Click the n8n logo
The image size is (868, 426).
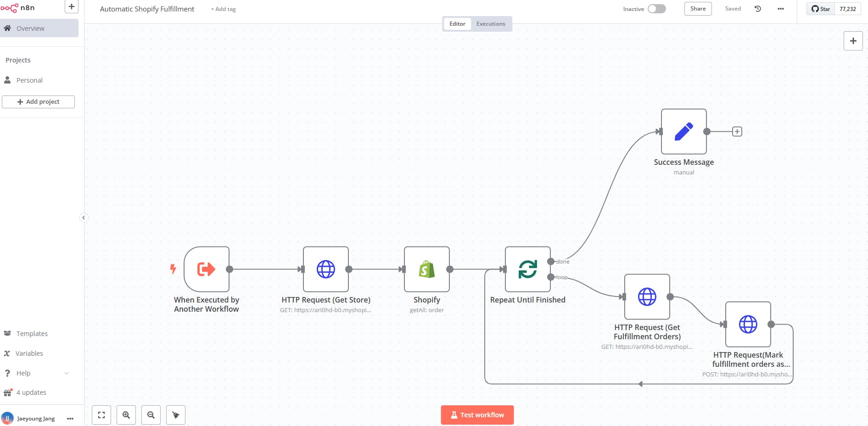(x=17, y=8)
